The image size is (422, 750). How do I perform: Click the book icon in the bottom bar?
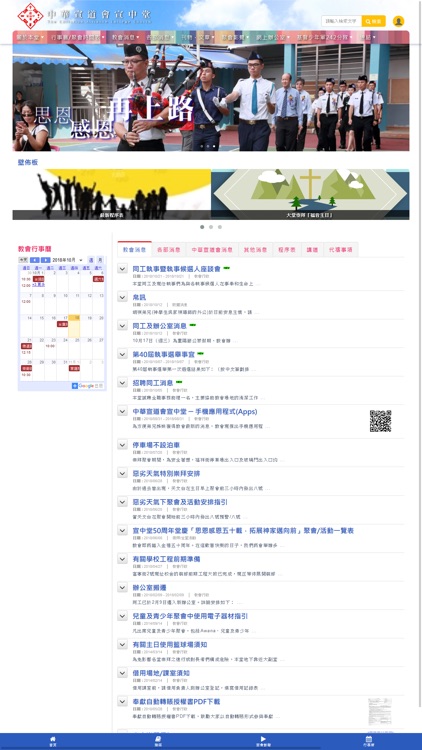[158, 741]
